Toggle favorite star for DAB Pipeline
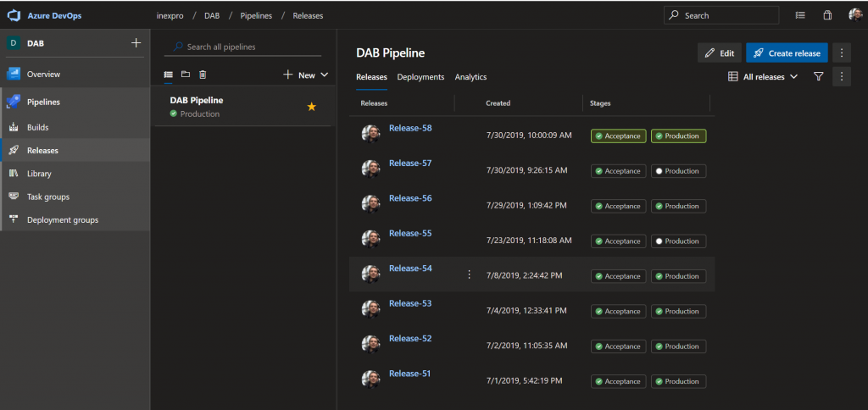 pos(312,107)
